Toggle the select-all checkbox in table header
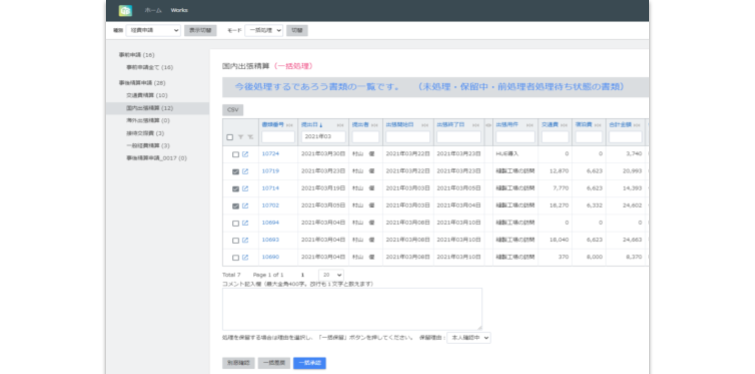Screen dimensions: 755x374 230,137
